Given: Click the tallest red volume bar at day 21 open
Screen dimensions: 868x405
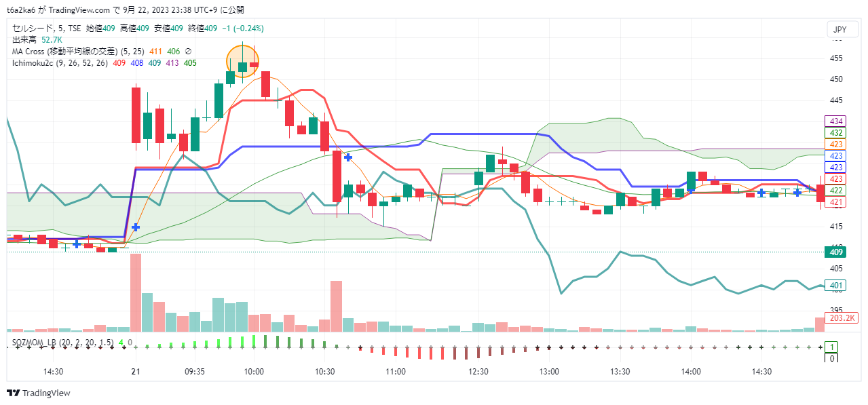Looking at the screenshot, I should (136, 292).
